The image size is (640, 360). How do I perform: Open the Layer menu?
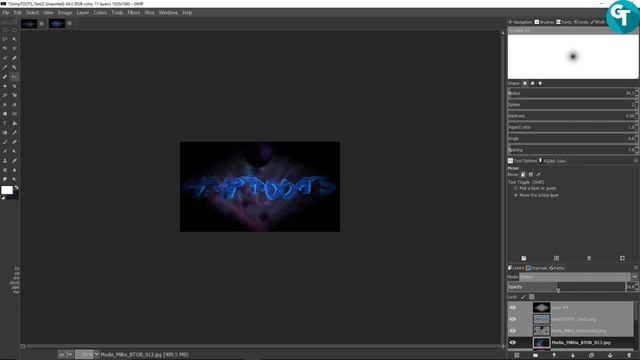[x=82, y=13]
